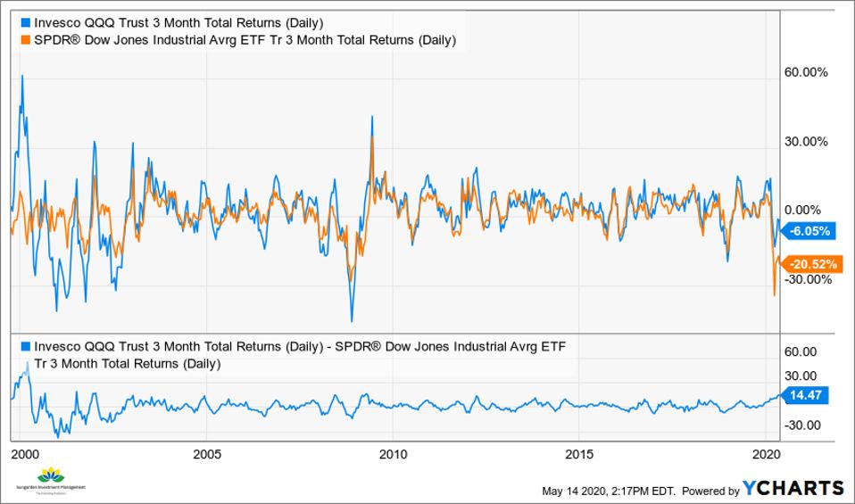Screen dimensions: 855x504
Task: Click the YCHARTS logo
Action: click(x=794, y=488)
